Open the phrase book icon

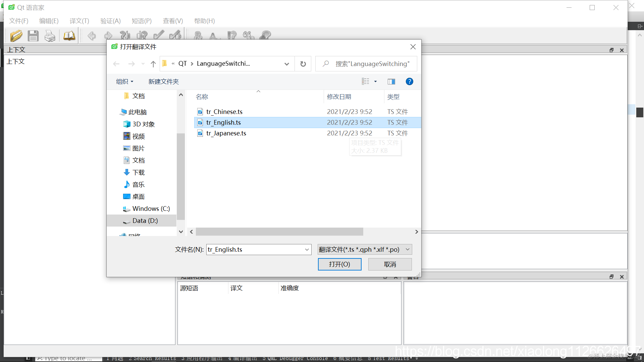(69, 36)
